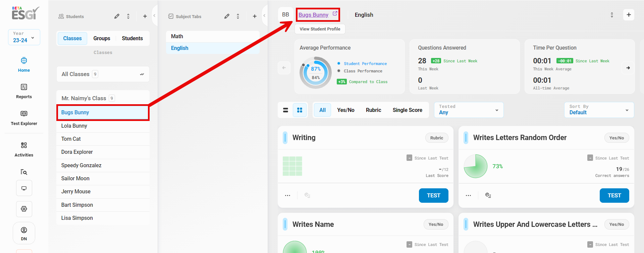Image resolution: width=644 pixels, height=253 pixels.
Task: Select Lisa Simpson in class list
Action: (103, 218)
